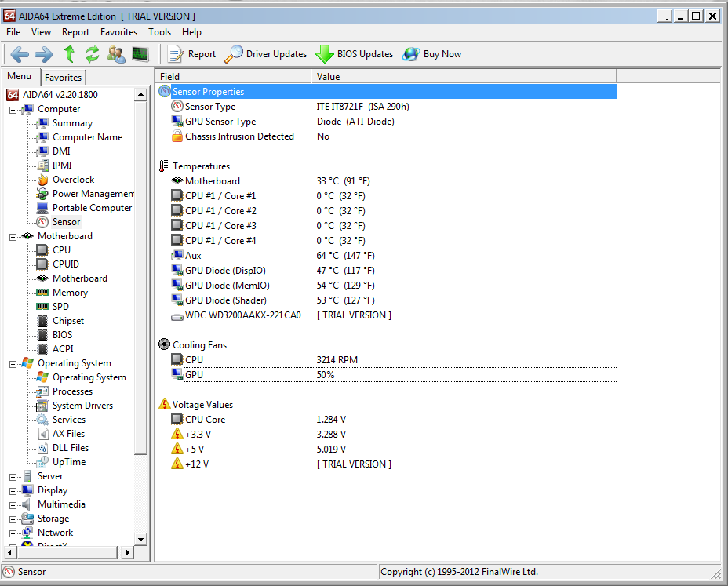The width and height of the screenshot is (728, 586).
Task: Click the ACPI icon in the tree
Action: point(42,349)
